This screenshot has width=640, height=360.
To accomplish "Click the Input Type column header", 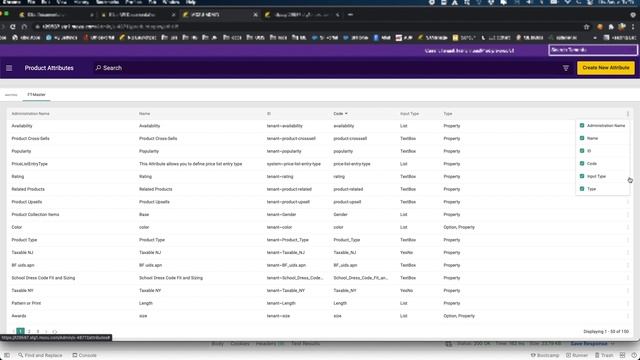I will tap(409, 114).
